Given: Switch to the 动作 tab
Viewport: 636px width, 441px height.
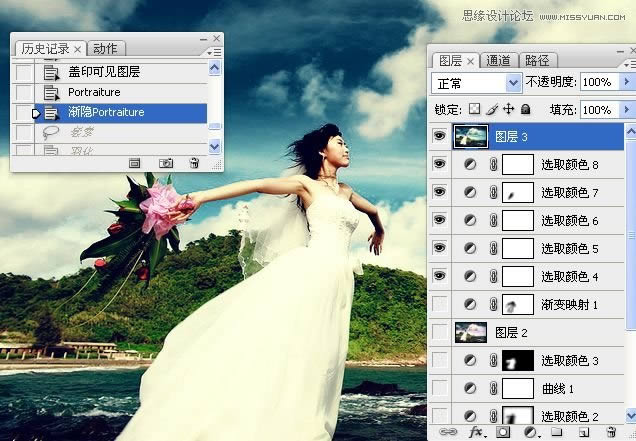Looking at the screenshot, I should (x=104, y=48).
